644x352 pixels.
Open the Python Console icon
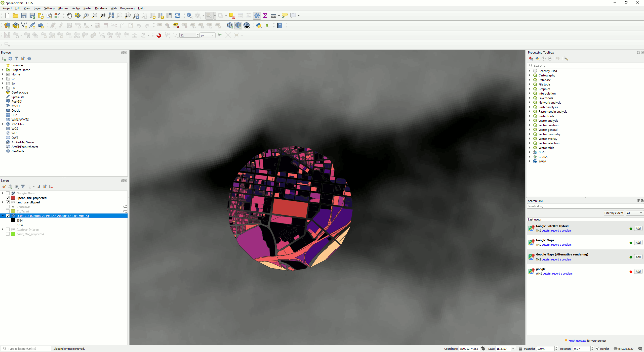pyautogui.click(x=259, y=25)
